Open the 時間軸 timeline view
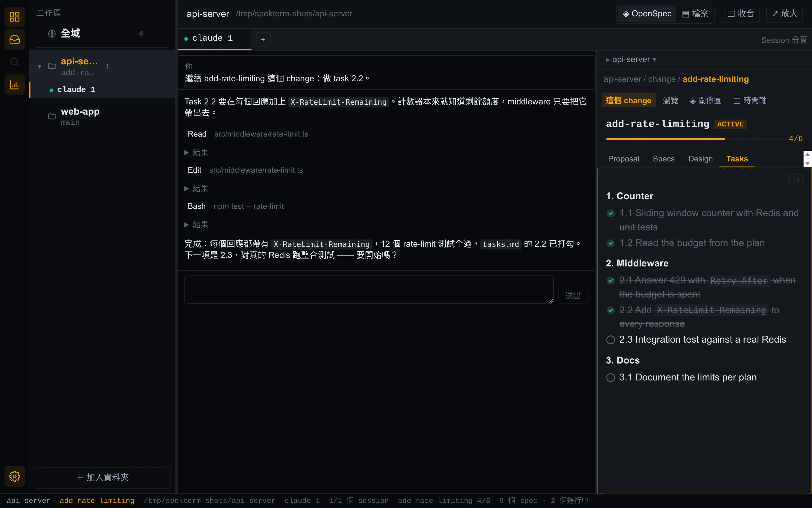The width and height of the screenshot is (812, 508). tap(750, 100)
